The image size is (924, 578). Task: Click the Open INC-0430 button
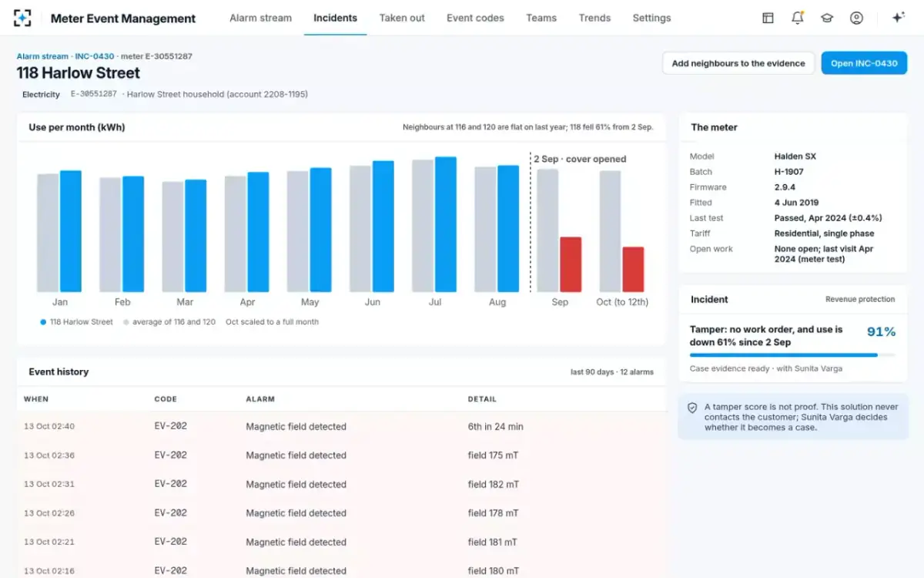[x=864, y=63]
